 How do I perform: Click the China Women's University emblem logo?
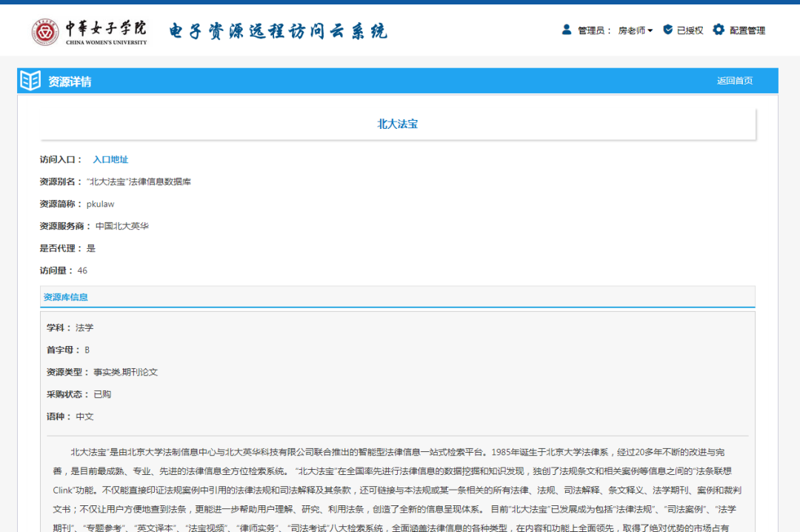(x=45, y=31)
